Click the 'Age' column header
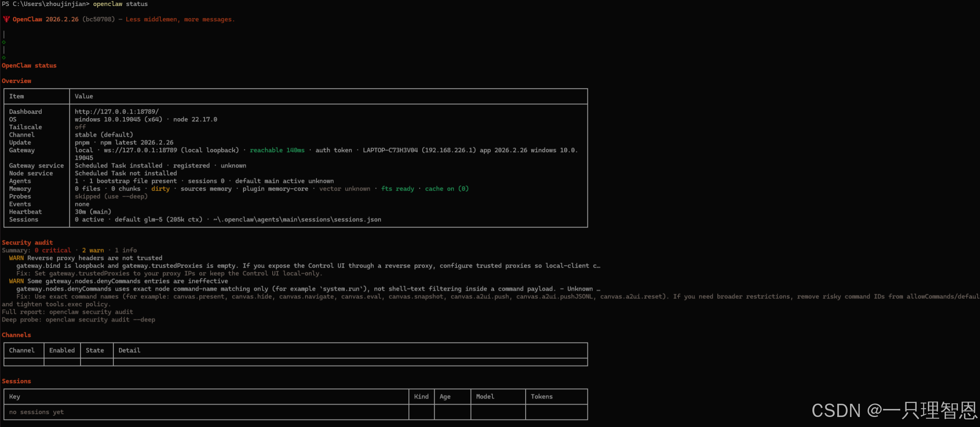Image resolution: width=980 pixels, height=427 pixels. click(445, 397)
